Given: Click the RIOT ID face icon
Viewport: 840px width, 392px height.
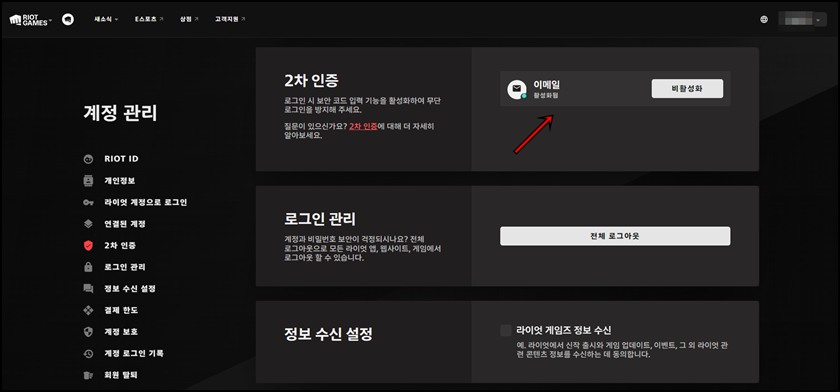Looking at the screenshot, I should (x=88, y=159).
